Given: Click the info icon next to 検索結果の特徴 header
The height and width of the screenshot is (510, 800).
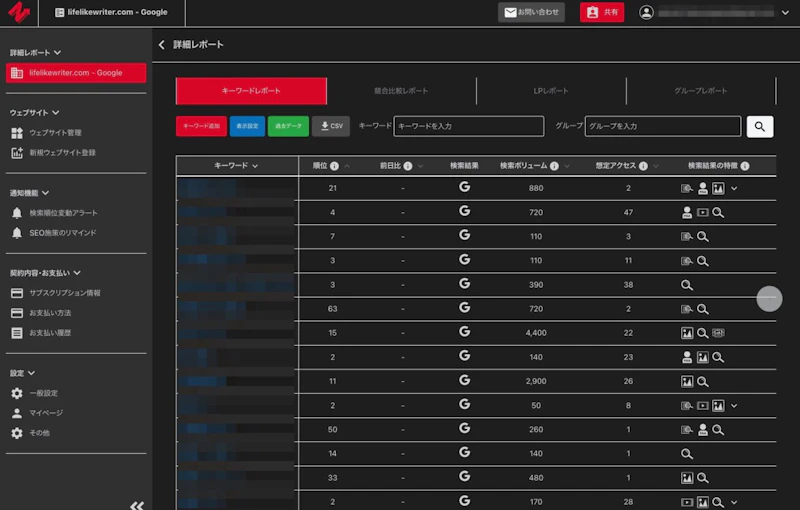Looking at the screenshot, I should (x=745, y=166).
